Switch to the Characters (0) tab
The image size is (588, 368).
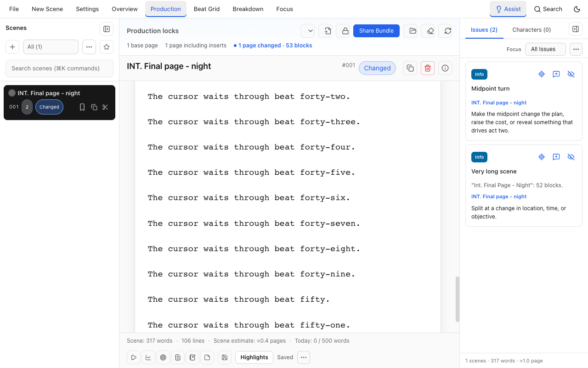[531, 29]
